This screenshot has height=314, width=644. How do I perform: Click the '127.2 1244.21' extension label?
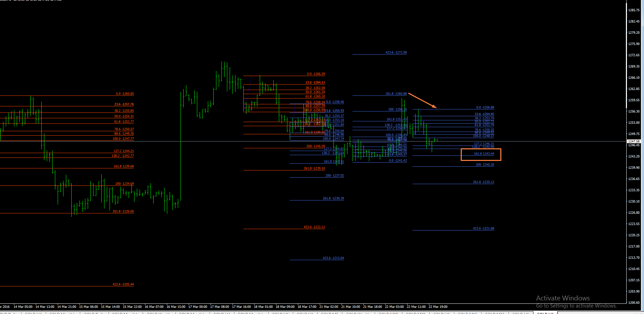[124, 151]
